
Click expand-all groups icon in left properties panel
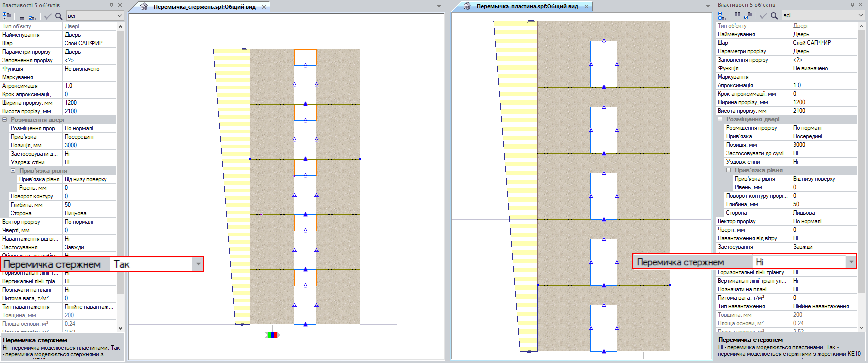7,16
